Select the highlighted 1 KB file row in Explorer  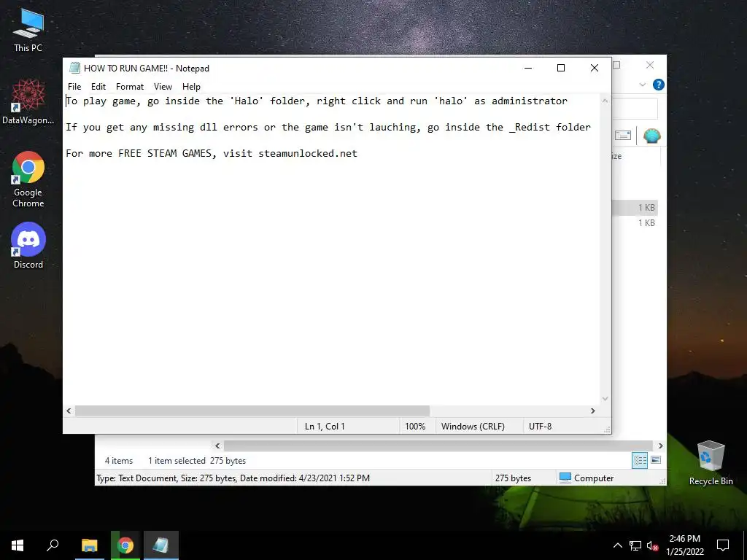635,208
